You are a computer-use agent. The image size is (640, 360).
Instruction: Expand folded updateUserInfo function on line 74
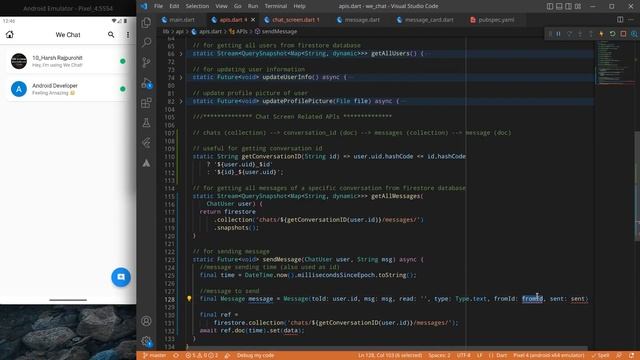[x=181, y=77]
